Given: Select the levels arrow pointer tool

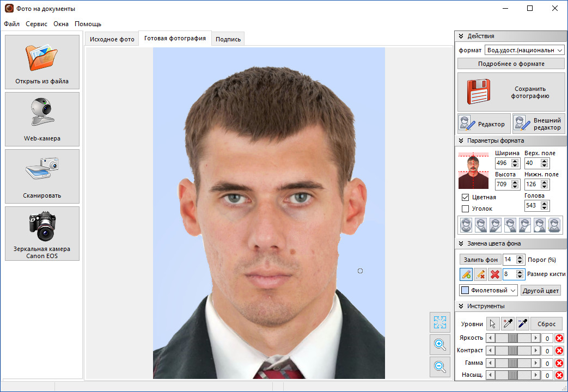Looking at the screenshot, I should (x=493, y=323).
